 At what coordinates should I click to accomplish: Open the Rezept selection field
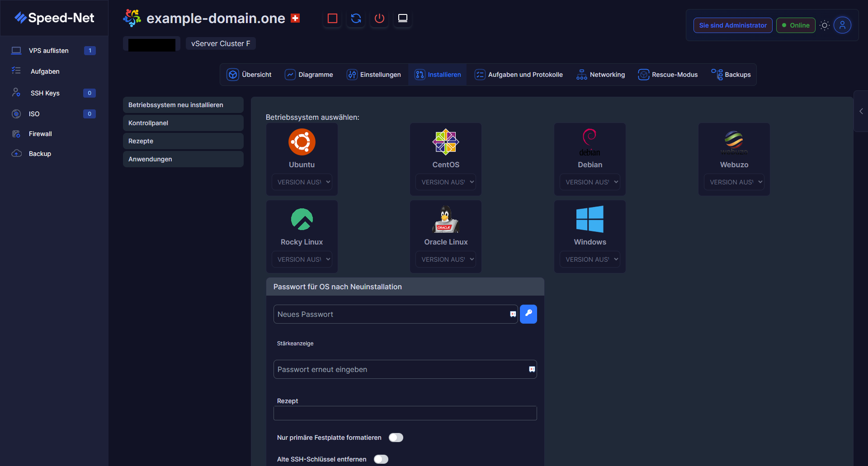click(x=405, y=413)
